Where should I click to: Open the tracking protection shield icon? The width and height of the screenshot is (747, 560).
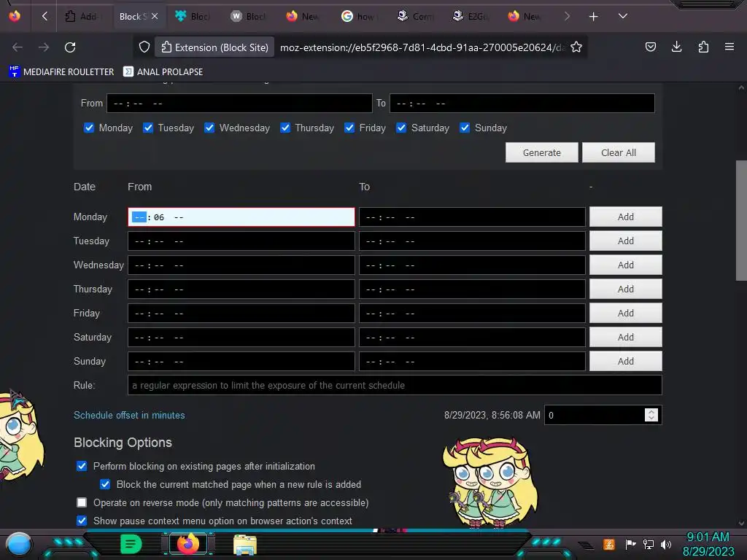[x=144, y=47]
